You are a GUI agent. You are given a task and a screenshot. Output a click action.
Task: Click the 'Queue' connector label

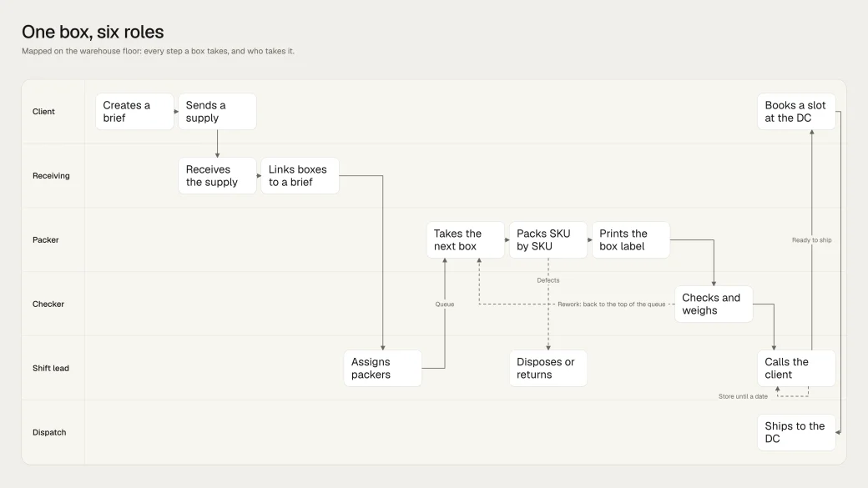click(x=445, y=304)
